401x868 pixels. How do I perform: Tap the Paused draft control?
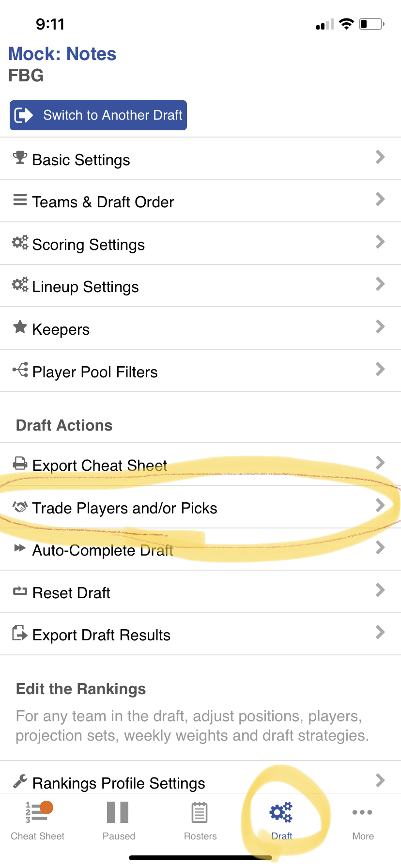(x=119, y=820)
